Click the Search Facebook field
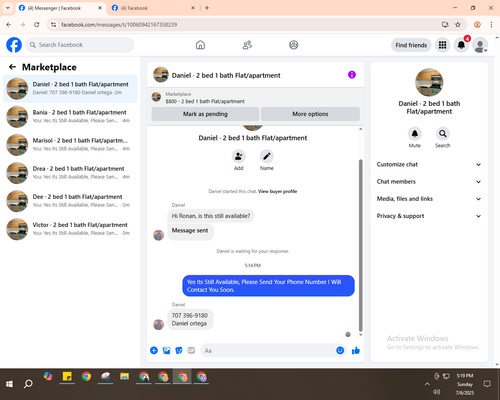Image resolution: width=500 pixels, height=400 pixels. click(80, 45)
